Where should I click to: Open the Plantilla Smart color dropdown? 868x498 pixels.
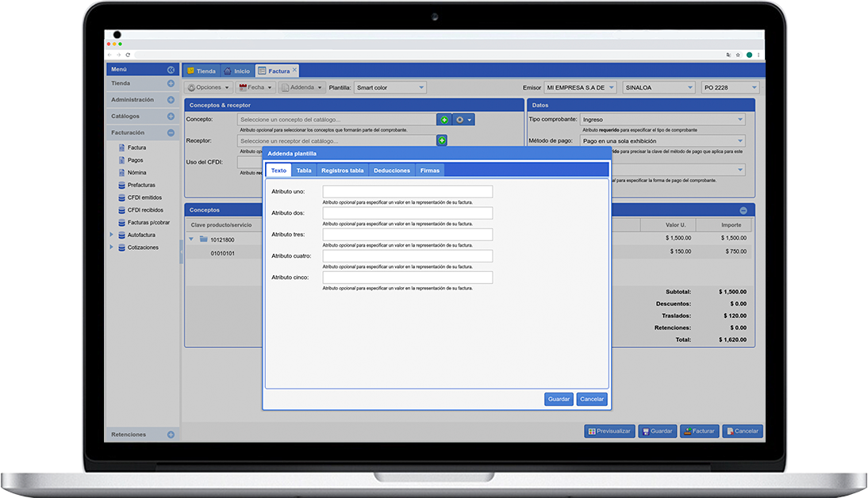tap(390, 88)
